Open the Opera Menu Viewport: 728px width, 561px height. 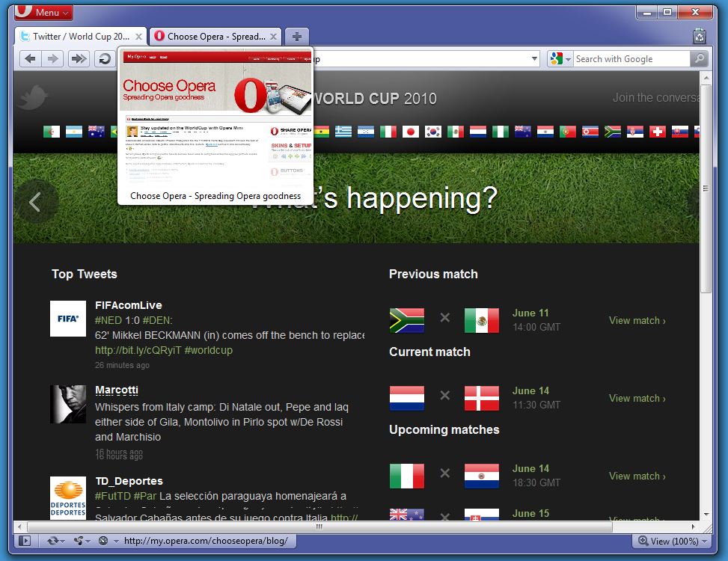click(x=43, y=12)
